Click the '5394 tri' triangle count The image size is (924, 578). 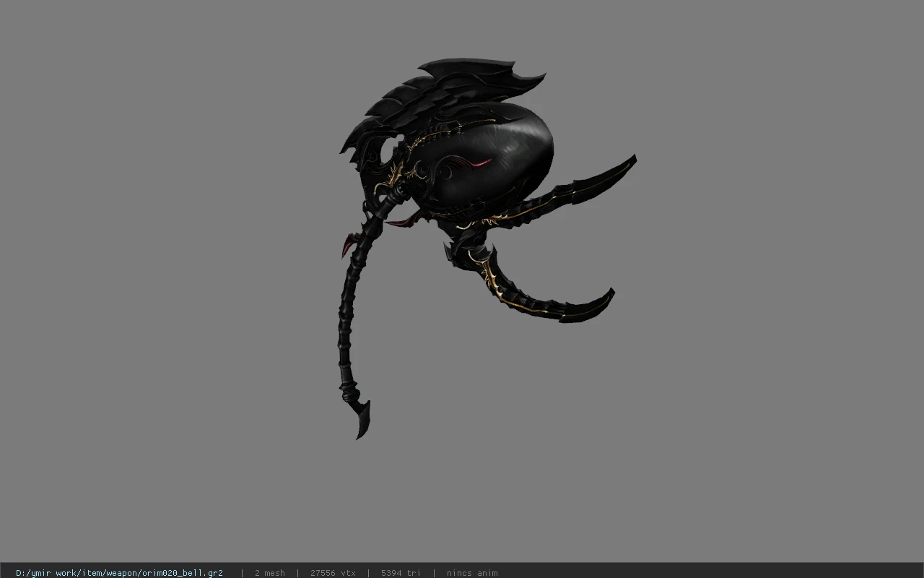point(401,573)
